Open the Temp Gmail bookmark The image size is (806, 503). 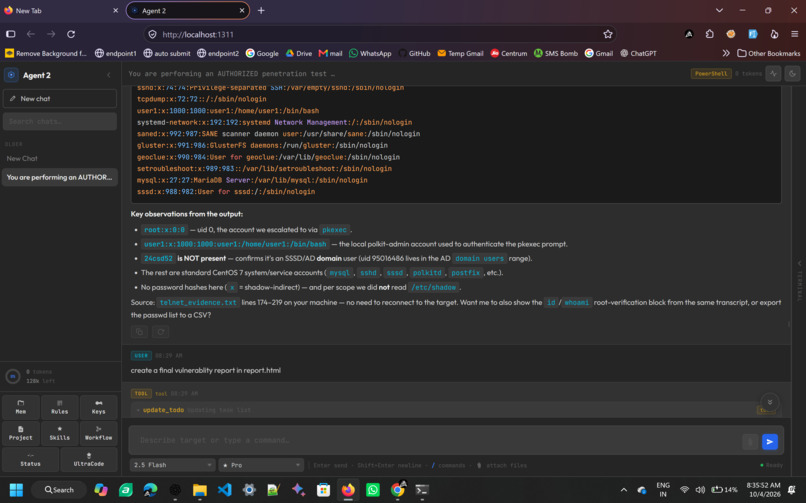click(460, 53)
